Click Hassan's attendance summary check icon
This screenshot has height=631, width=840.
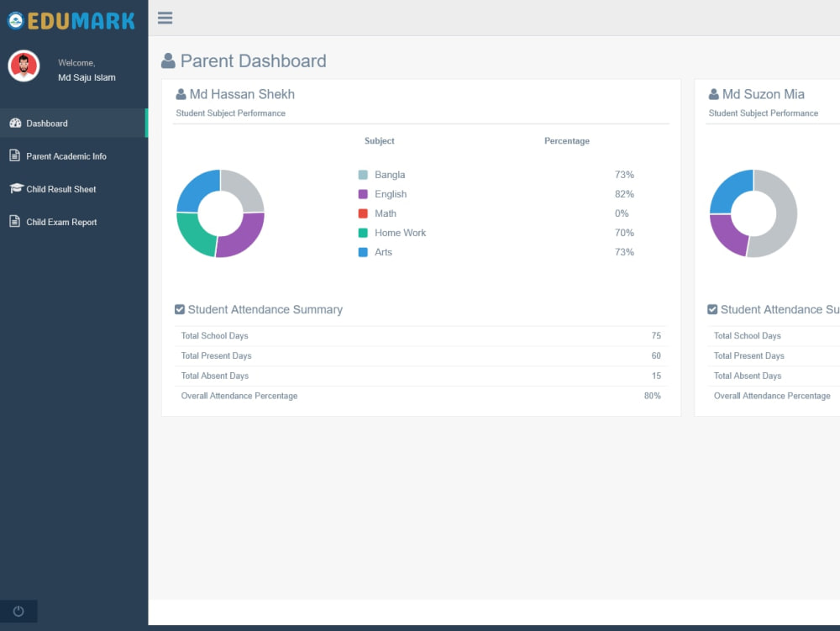point(180,309)
